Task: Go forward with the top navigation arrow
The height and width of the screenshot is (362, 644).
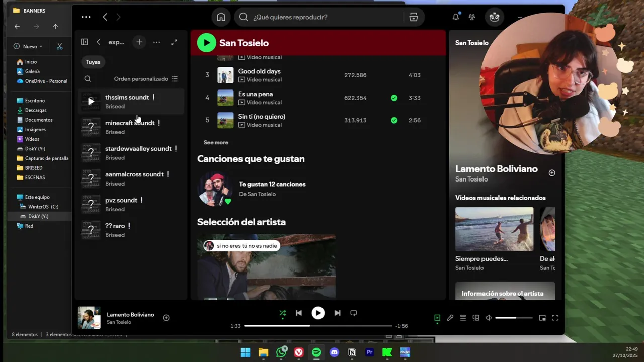Action: point(118,17)
